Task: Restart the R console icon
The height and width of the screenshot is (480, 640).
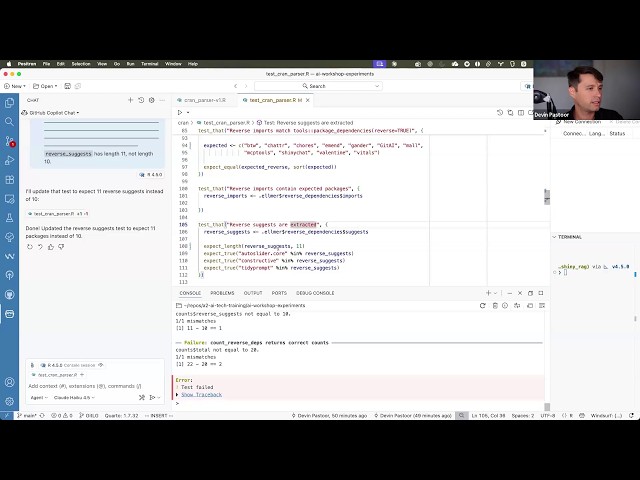Action: 482,306
